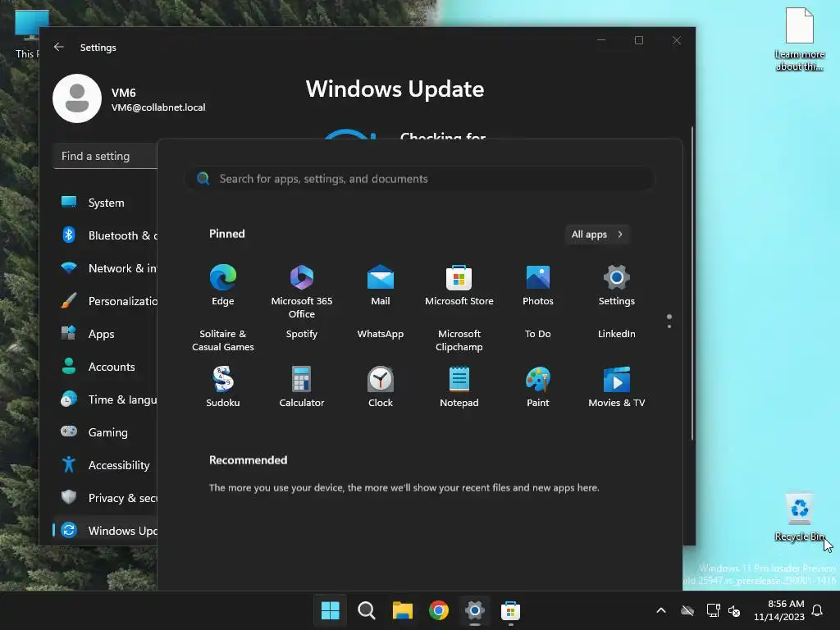The image size is (840, 630).
Task: Open Bluetooth & devices settings
Action: coord(105,235)
